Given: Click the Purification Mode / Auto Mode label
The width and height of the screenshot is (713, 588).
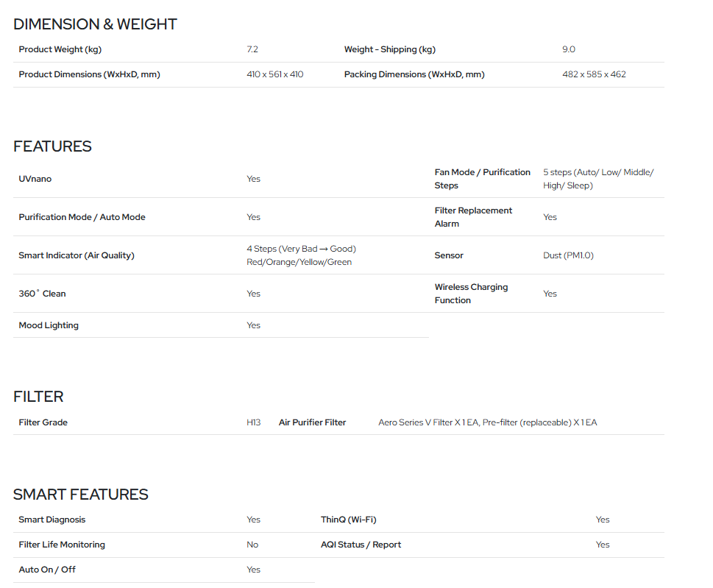Looking at the screenshot, I should click(x=82, y=217).
